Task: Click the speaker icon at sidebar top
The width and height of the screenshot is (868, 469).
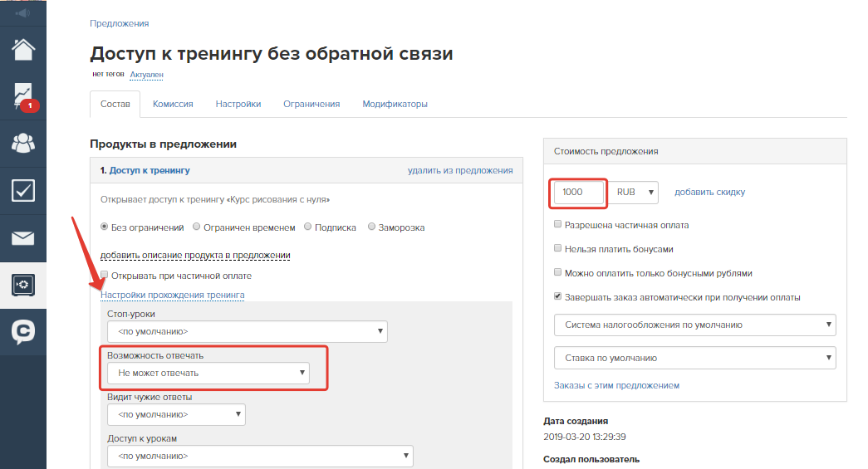Action: (x=23, y=12)
